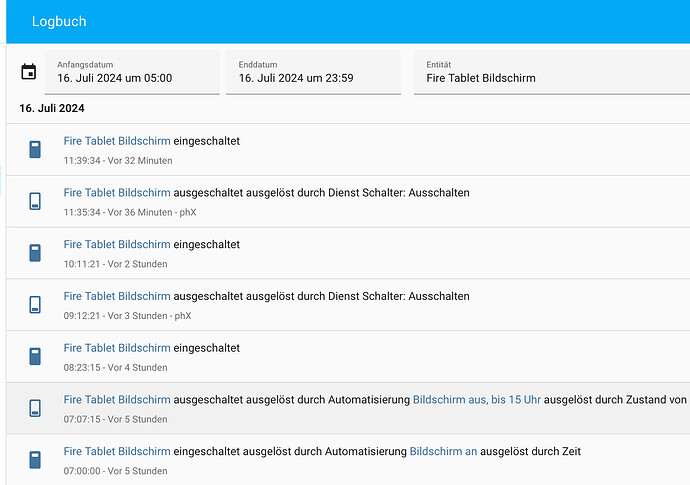
Task: Open the automation link Bildschirm an
Action: coord(443,451)
